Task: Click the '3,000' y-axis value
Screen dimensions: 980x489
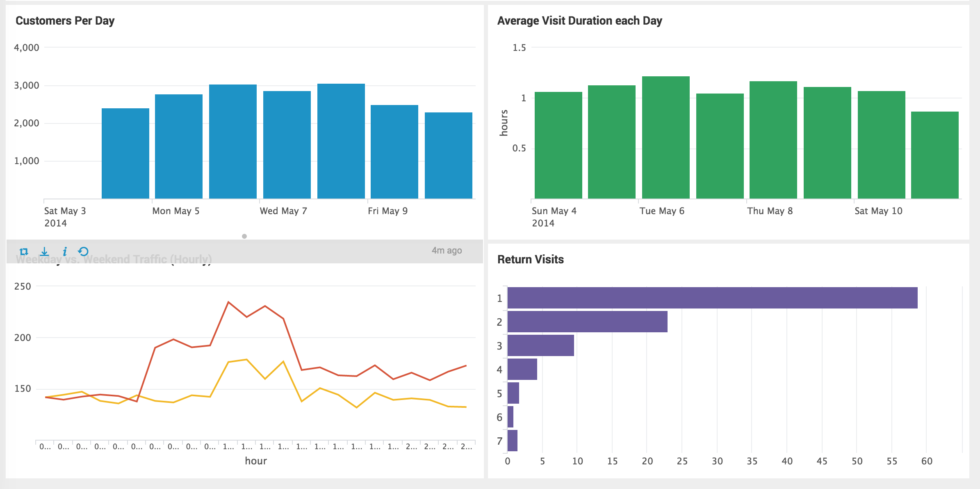Action: click(x=27, y=85)
